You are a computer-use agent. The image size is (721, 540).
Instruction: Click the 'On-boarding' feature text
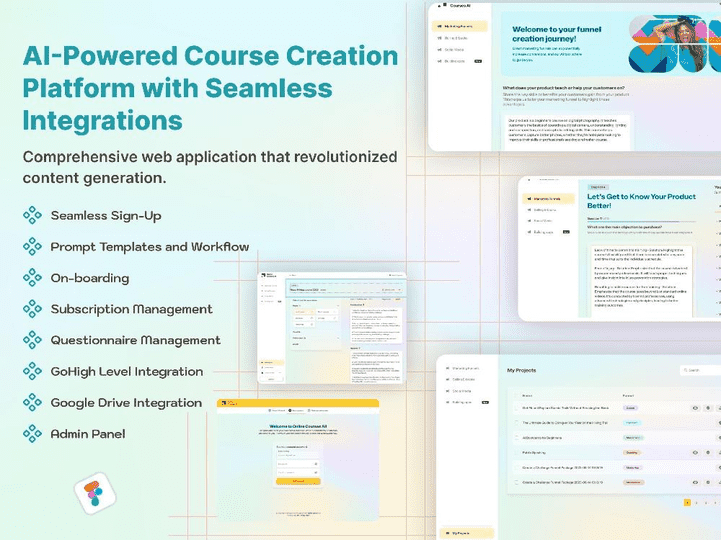90,278
